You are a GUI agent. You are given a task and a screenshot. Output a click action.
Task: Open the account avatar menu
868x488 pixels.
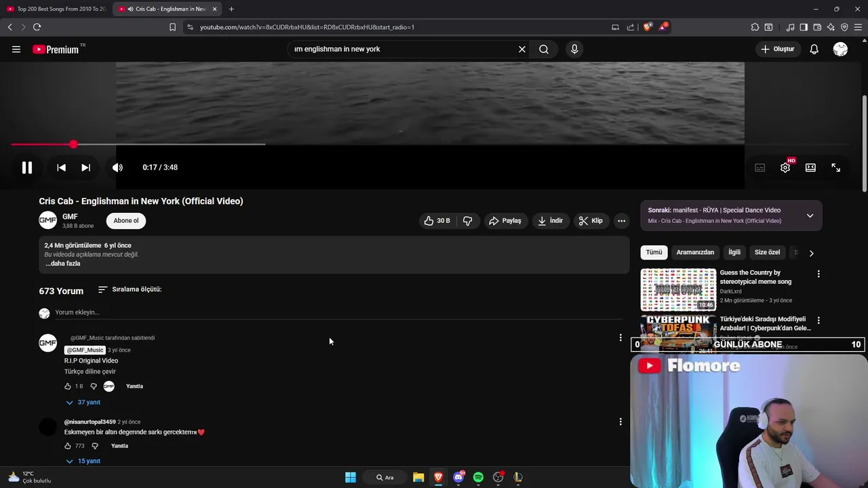click(840, 49)
